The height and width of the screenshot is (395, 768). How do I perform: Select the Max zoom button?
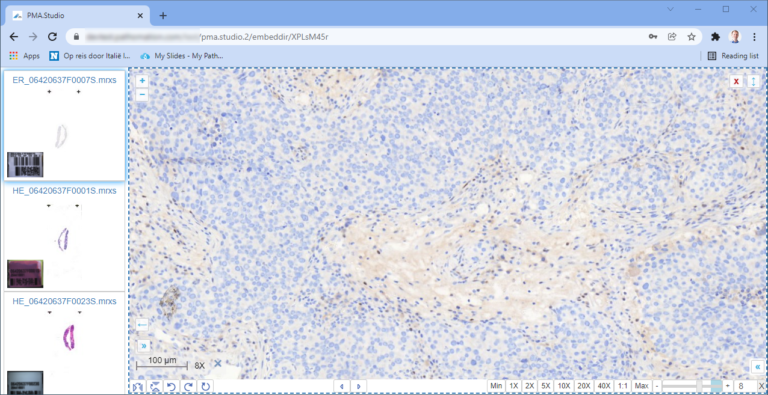tap(641, 386)
